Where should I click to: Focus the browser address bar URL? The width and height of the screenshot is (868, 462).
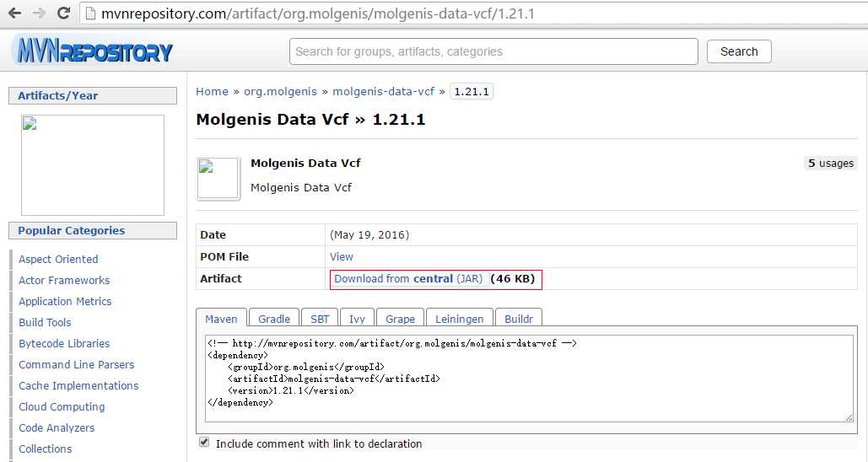point(318,13)
